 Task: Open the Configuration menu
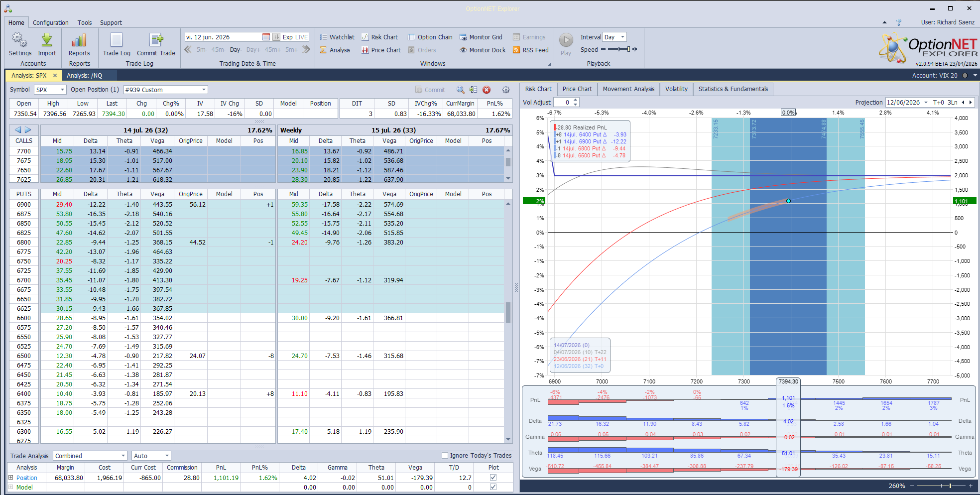(x=50, y=22)
